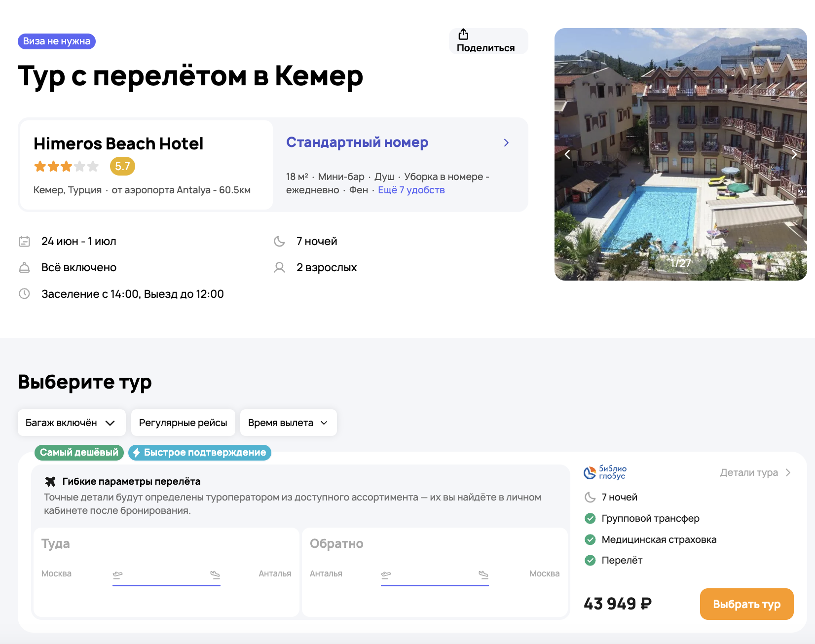Screen dimensions: 815x644
Task: Click the Выбрать тур button
Action: pyautogui.click(x=747, y=604)
